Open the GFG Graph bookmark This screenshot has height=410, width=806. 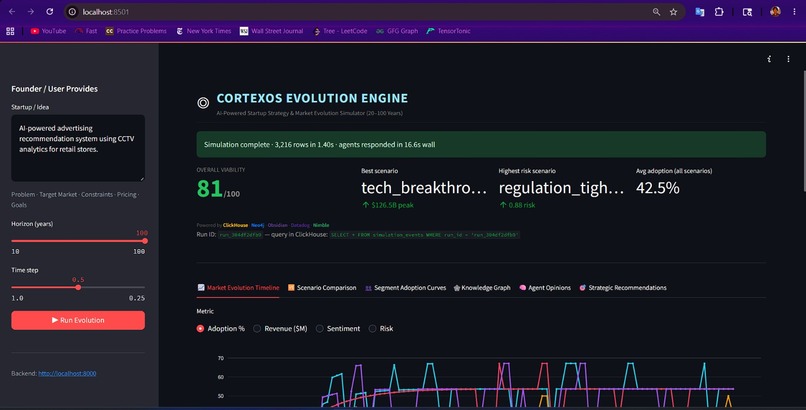[397, 31]
